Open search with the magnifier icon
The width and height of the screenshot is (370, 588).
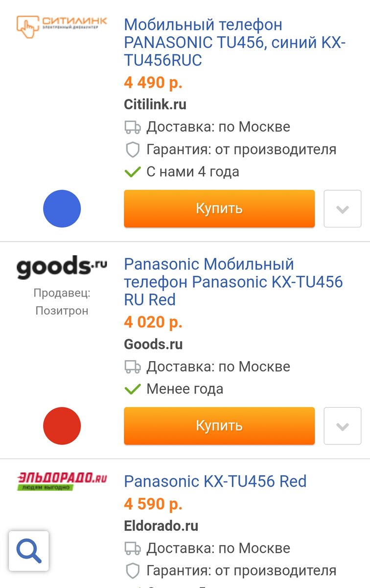pos(29,551)
